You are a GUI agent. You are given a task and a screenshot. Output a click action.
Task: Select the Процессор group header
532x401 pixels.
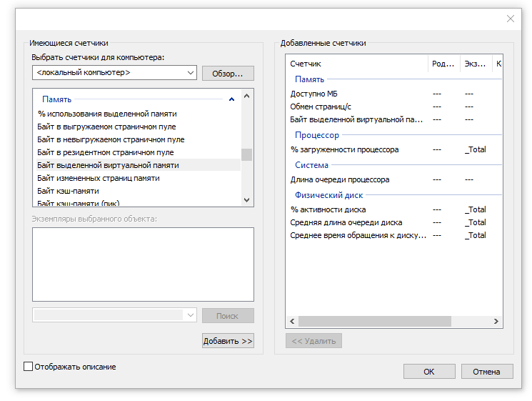coord(317,135)
